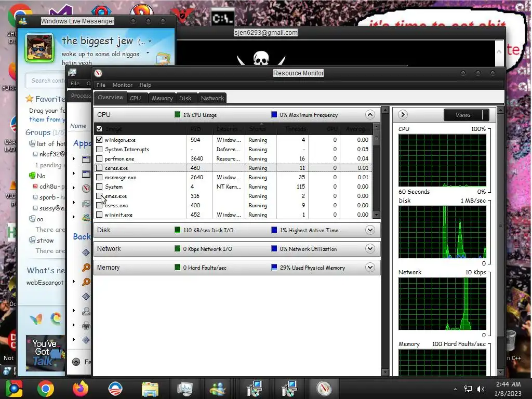Switch to the Network tab
The height and width of the screenshot is (399, 532).
[x=212, y=98]
